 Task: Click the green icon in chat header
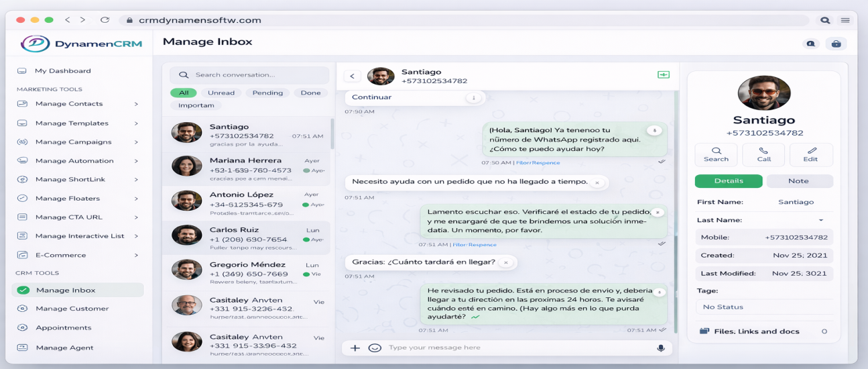664,74
